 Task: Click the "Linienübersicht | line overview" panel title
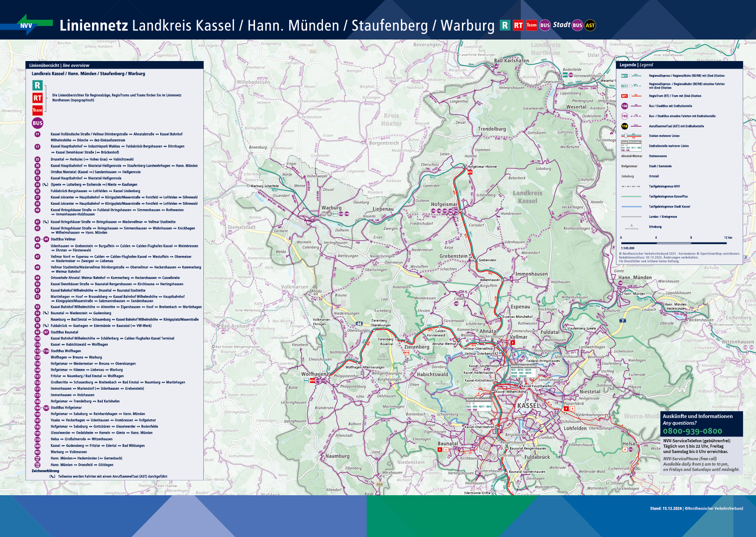59,66
